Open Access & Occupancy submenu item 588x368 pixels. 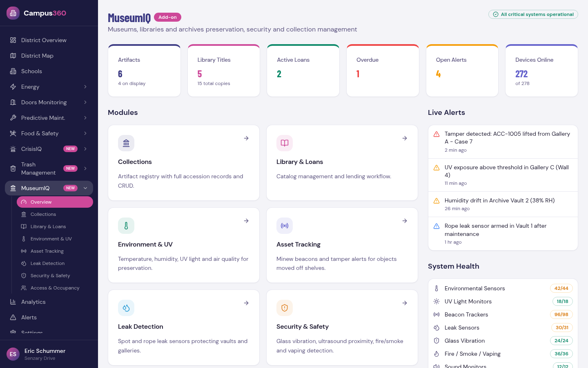tap(55, 288)
